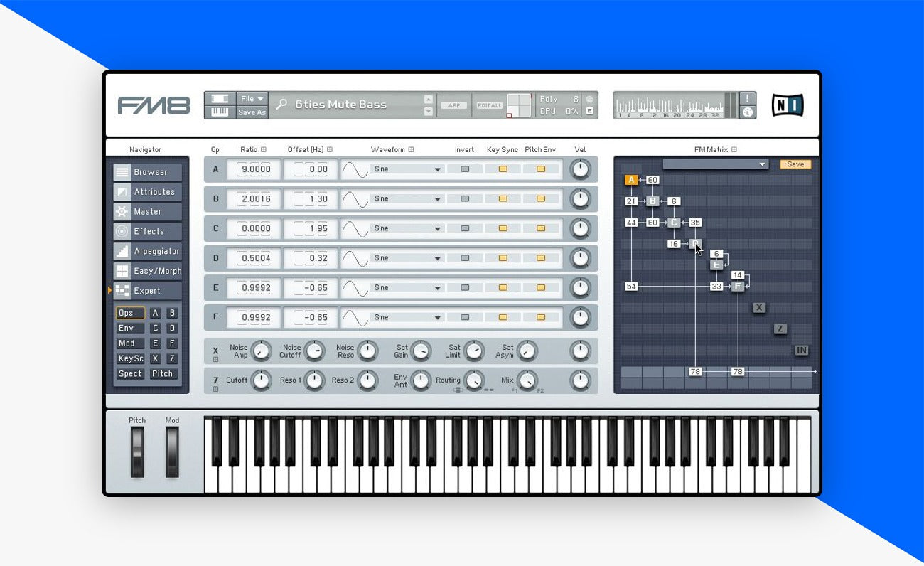Open the Browser page in Navigator
The image size is (924, 566).
[148, 172]
